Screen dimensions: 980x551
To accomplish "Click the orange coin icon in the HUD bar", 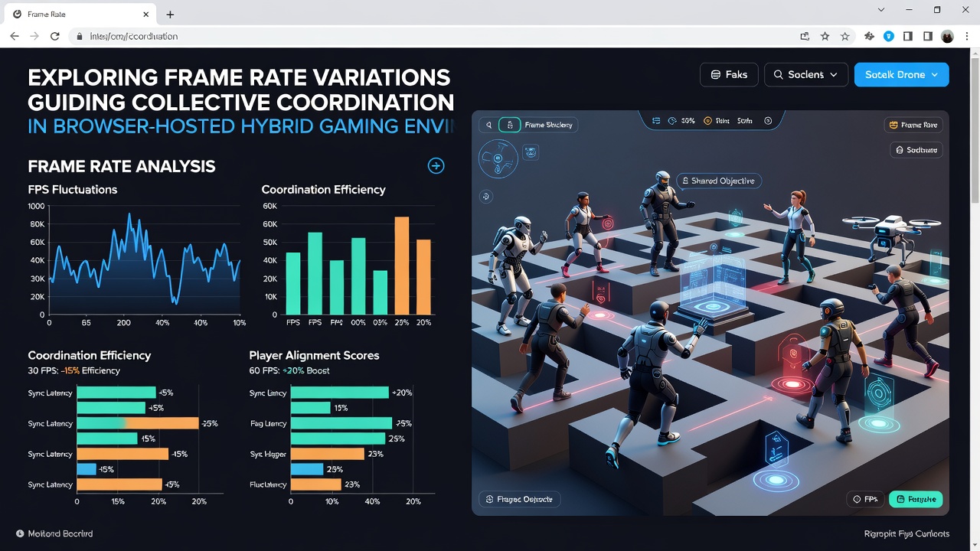I will click(707, 121).
